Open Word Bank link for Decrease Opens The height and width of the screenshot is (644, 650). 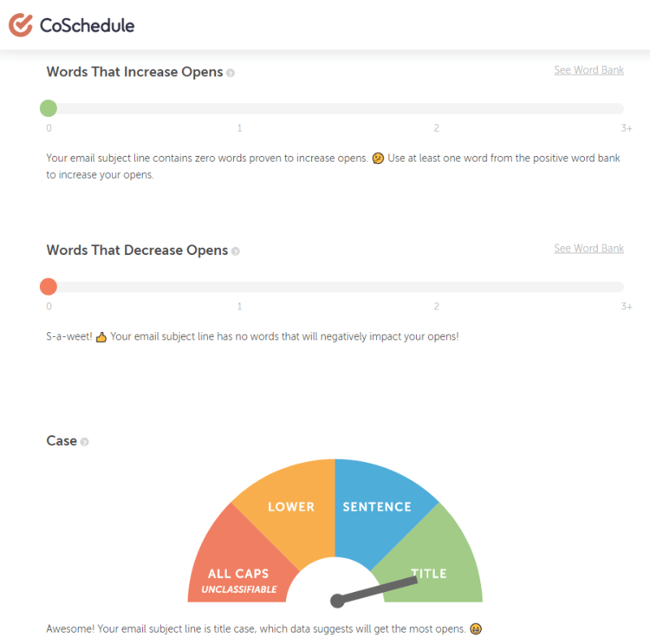(589, 249)
